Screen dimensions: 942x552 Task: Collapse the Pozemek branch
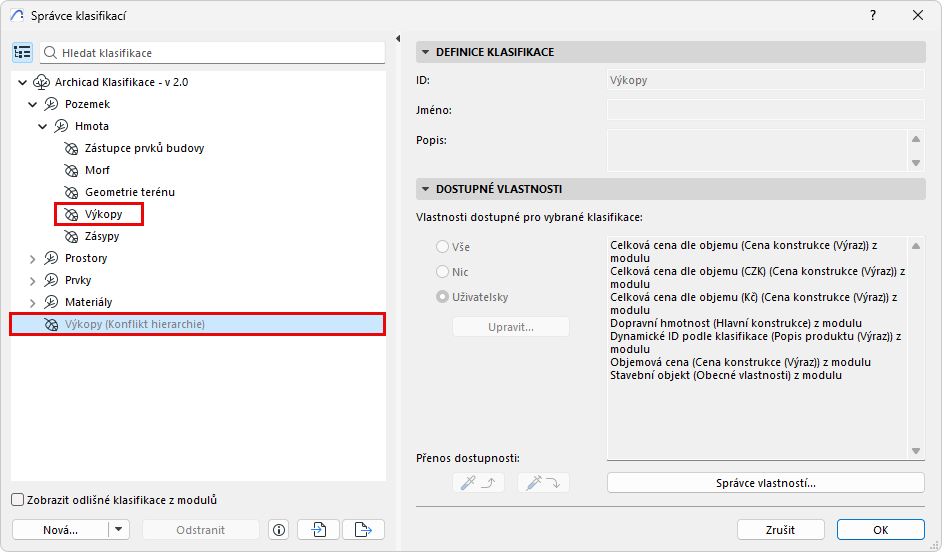tap(33, 105)
